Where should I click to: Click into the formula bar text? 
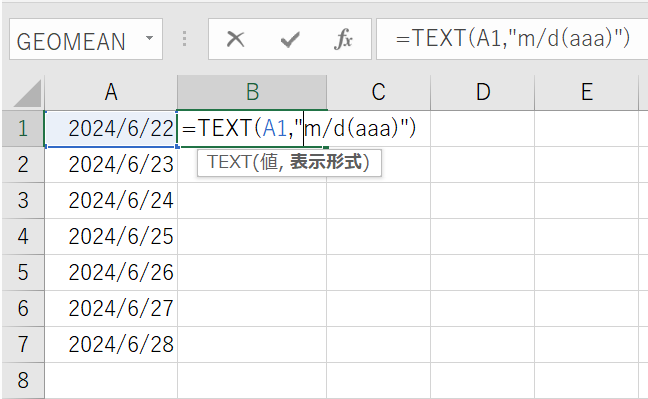[512, 38]
